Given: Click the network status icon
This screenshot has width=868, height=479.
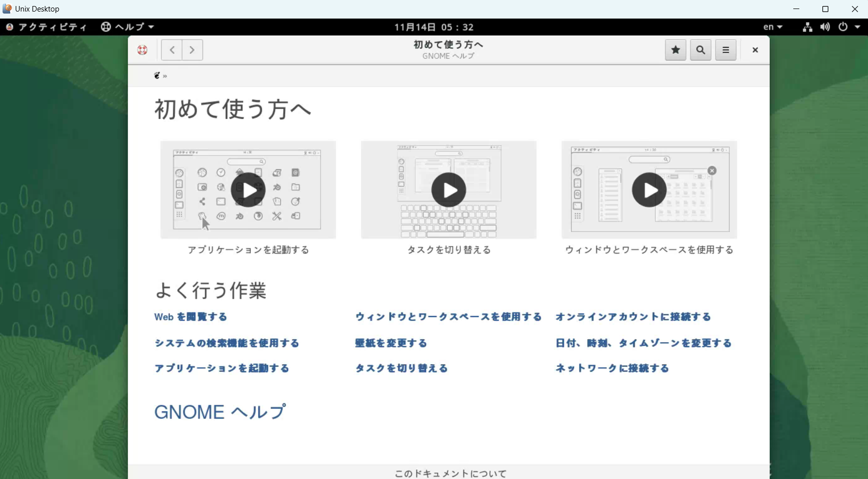Looking at the screenshot, I should pos(807,27).
